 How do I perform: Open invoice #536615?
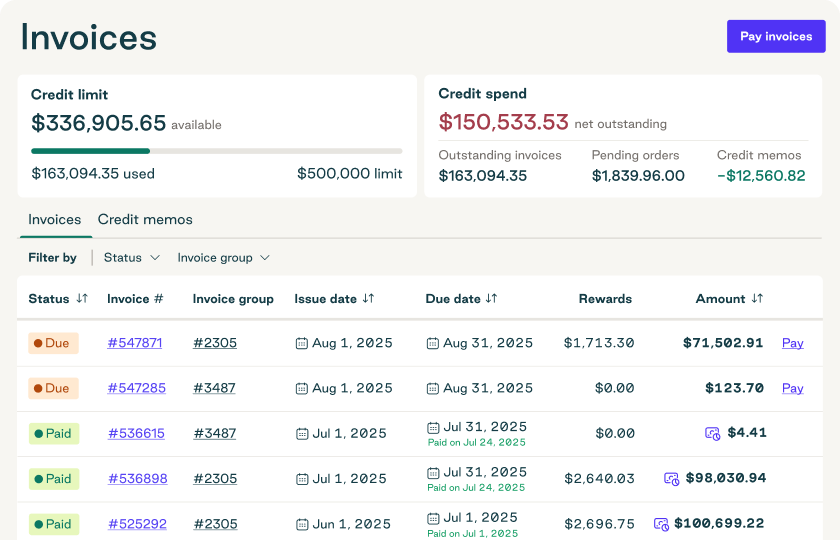pyautogui.click(x=136, y=433)
